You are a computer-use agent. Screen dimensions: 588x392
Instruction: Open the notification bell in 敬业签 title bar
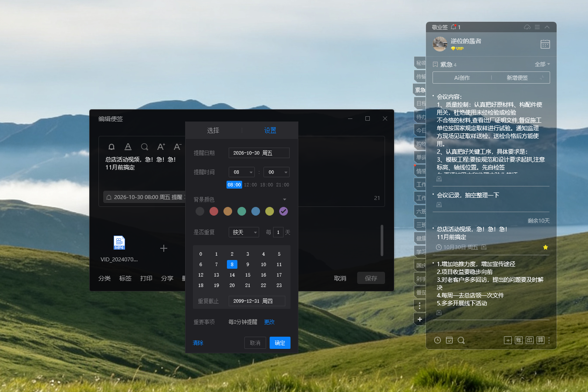[x=453, y=27]
